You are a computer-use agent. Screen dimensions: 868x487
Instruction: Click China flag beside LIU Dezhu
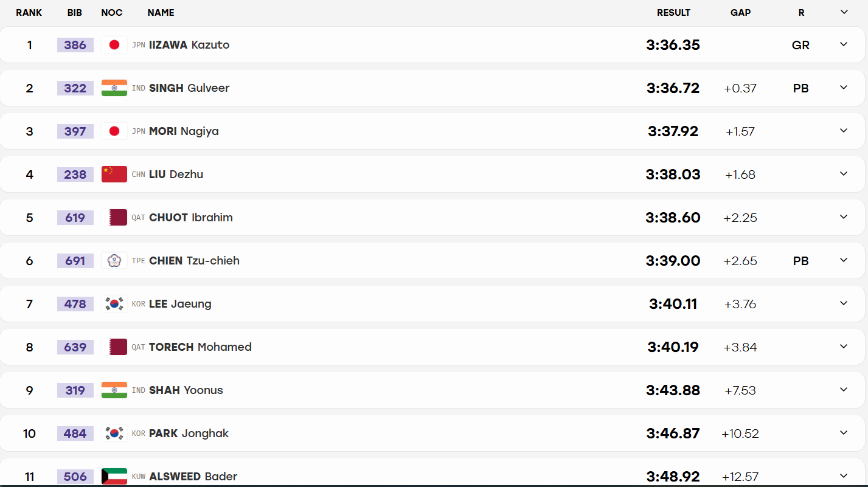point(114,174)
